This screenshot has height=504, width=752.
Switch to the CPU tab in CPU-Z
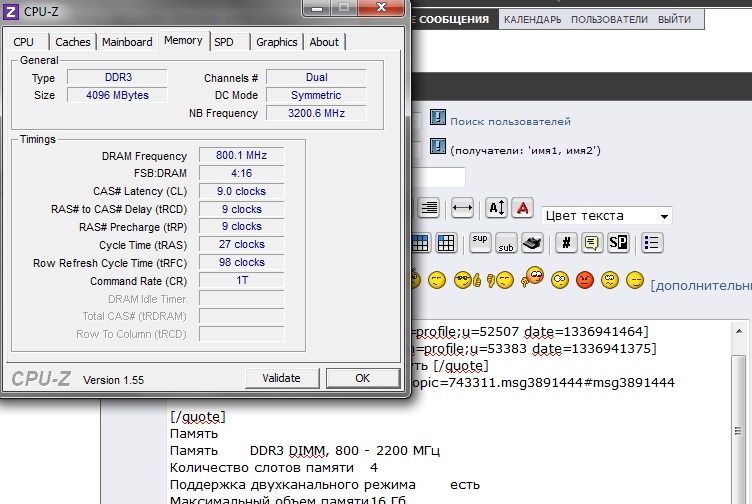pos(24,42)
